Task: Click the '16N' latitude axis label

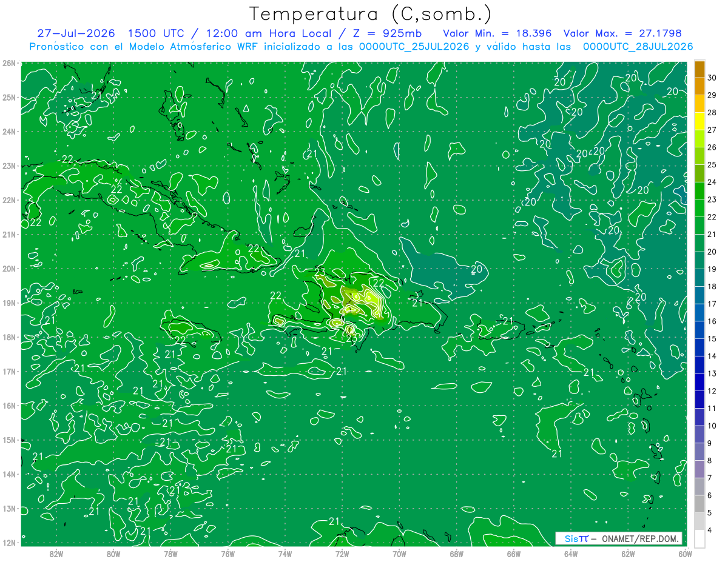Action: pyautogui.click(x=8, y=406)
